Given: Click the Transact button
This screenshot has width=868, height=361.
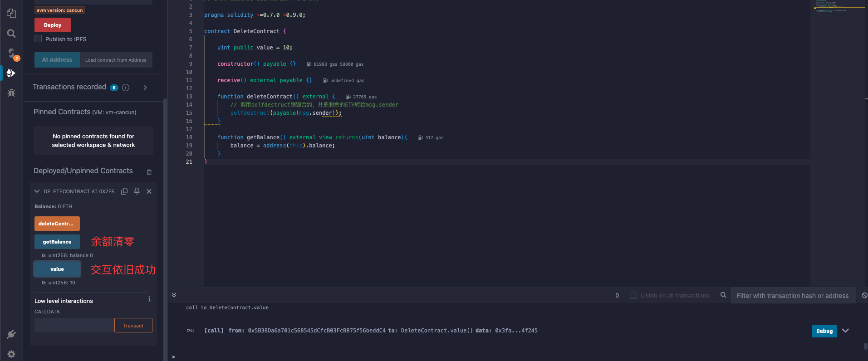Looking at the screenshot, I should [x=133, y=326].
